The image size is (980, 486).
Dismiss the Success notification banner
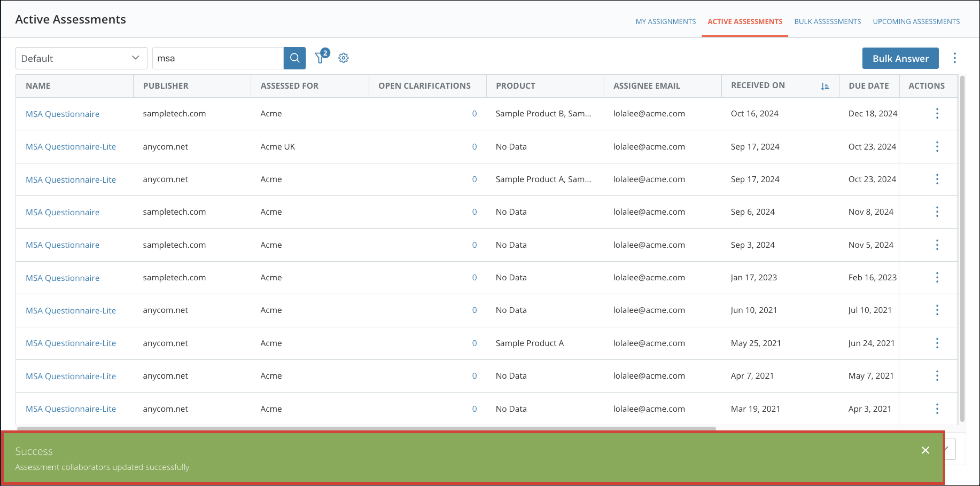pyautogui.click(x=925, y=450)
